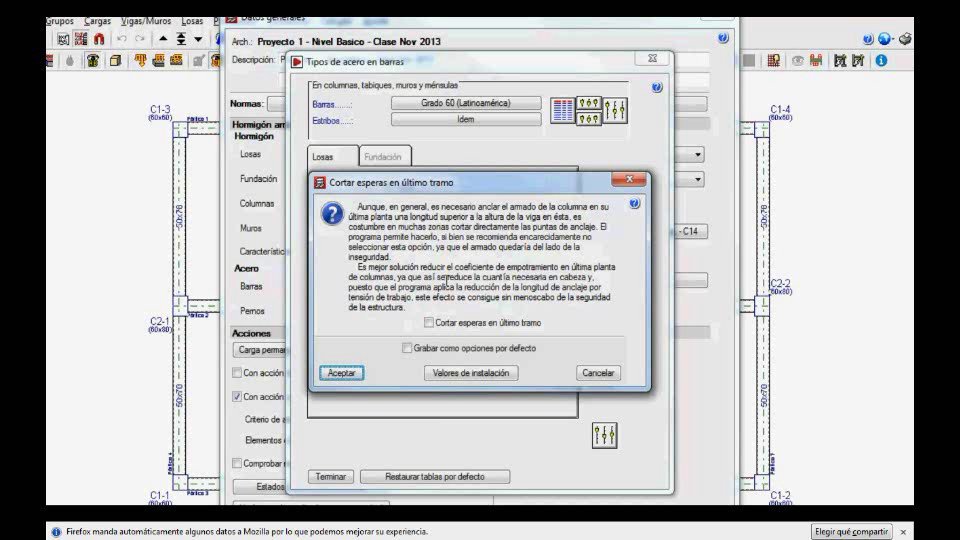Click Grado 60 (Latinoamérica) bars button
The image size is (960, 540).
point(466,103)
